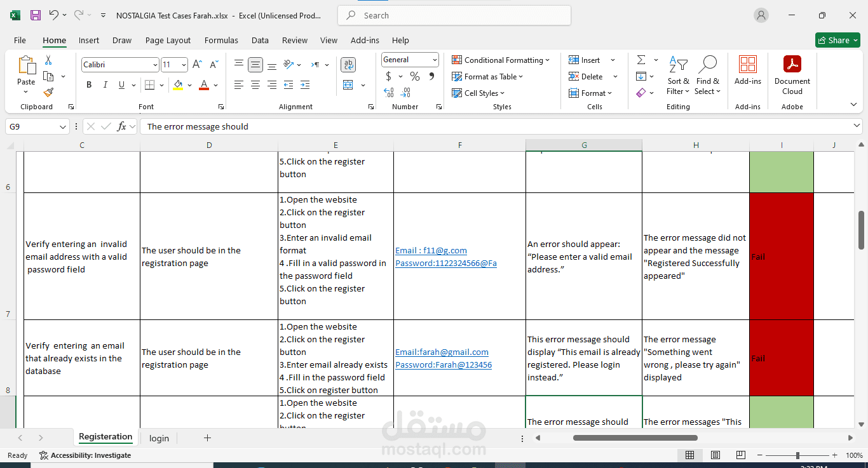This screenshot has width=868, height=468.
Task: Switch to the login sheet tab
Action: [159, 438]
